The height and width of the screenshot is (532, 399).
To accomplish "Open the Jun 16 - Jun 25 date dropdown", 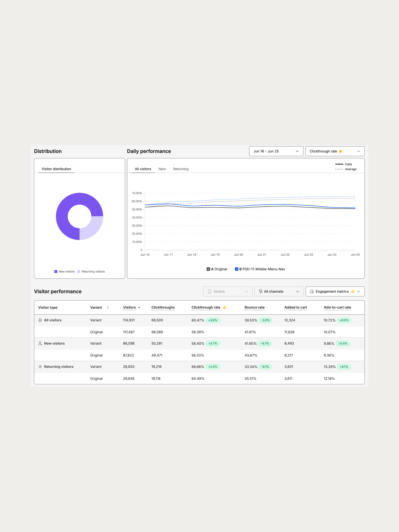I will (x=276, y=151).
